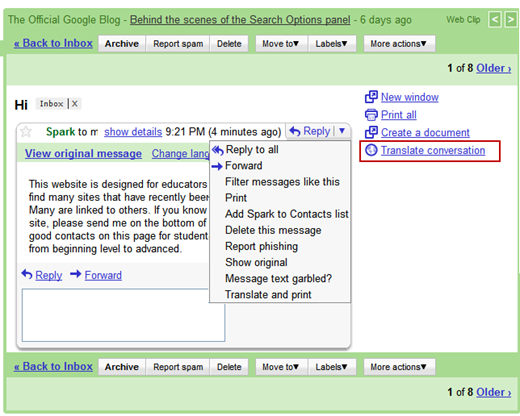Open the Reply options dropdown arrow

(342, 131)
